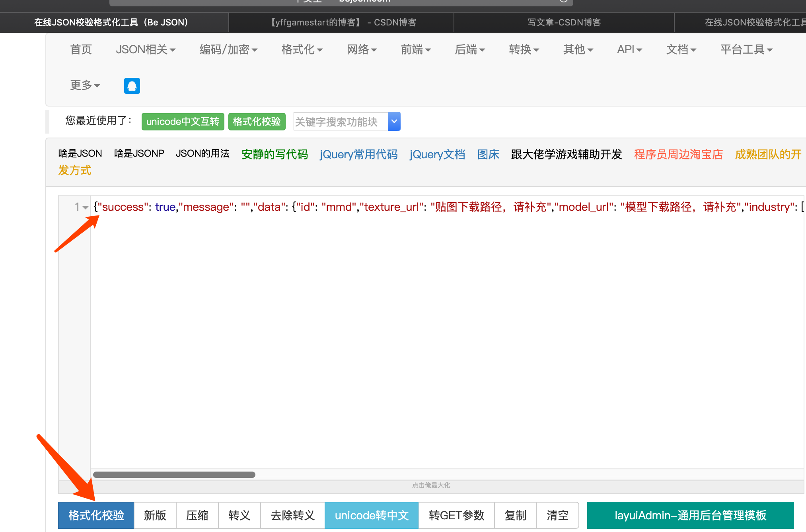The width and height of the screenshot is (806, 532).
Task: Expand the JSON相关 menu
Action: 146,50
